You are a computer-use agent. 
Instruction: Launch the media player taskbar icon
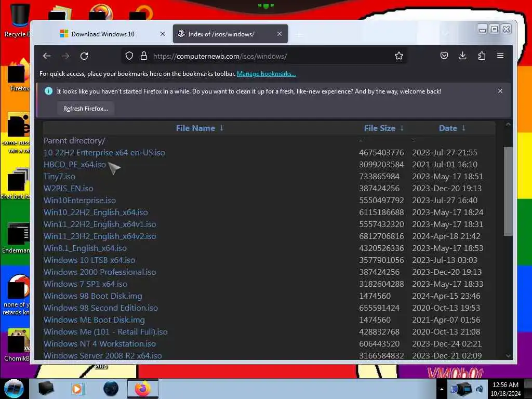(x=77, y=389)
